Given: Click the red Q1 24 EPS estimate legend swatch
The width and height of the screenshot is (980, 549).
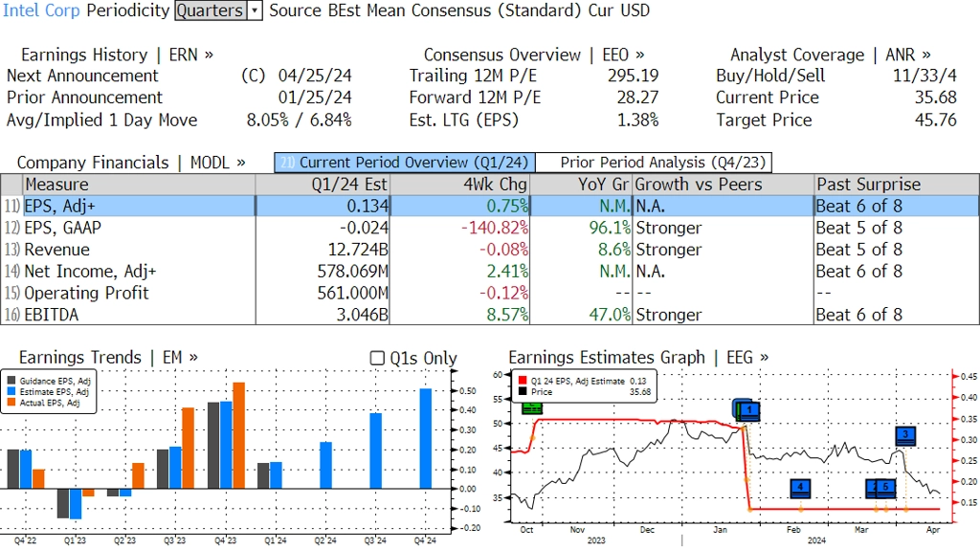Looking at the screenshot, I should click(x=523, y=381).
